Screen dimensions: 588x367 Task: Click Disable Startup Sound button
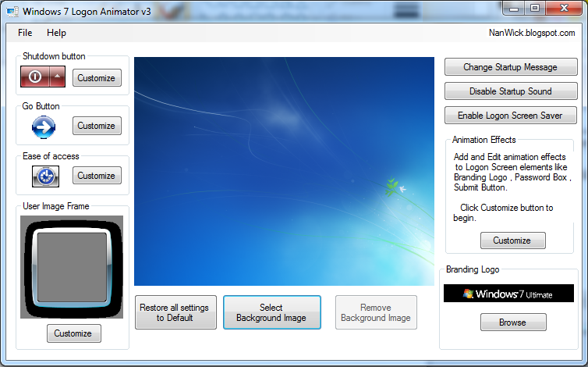tap(511, 91)
